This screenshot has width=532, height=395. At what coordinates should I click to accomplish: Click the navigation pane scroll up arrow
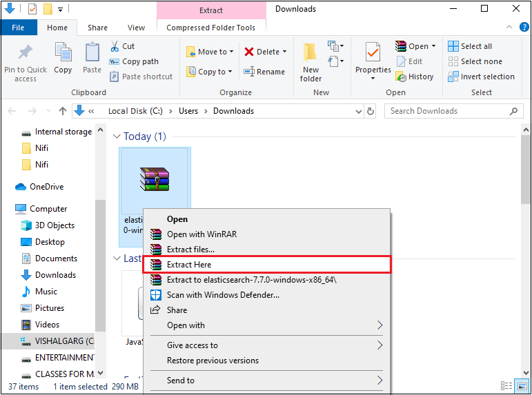[101, 130]
